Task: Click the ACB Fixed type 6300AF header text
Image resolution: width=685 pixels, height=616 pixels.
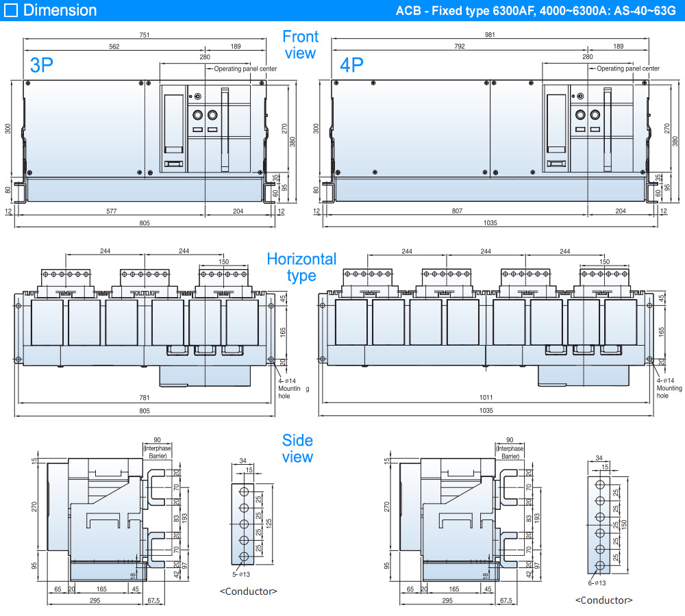Action: (538, 11)
